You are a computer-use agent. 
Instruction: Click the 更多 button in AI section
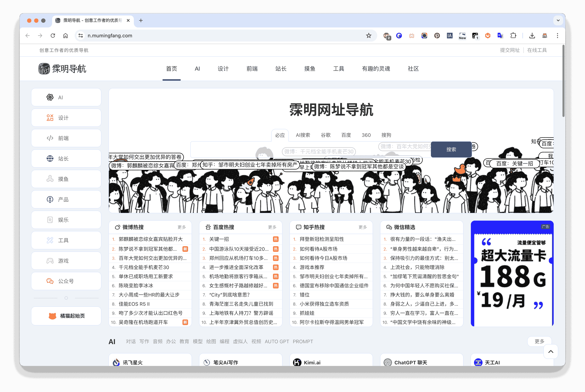[x=540, y=341]
